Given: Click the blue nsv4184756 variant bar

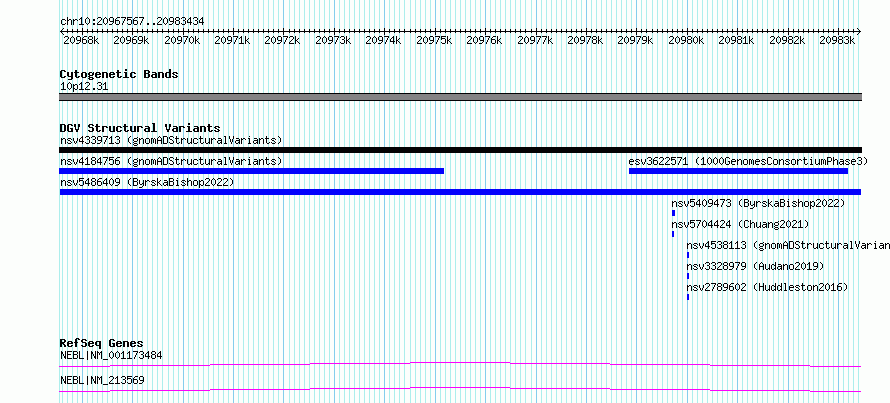Looking at the screenshot, I should coord(251,171).
